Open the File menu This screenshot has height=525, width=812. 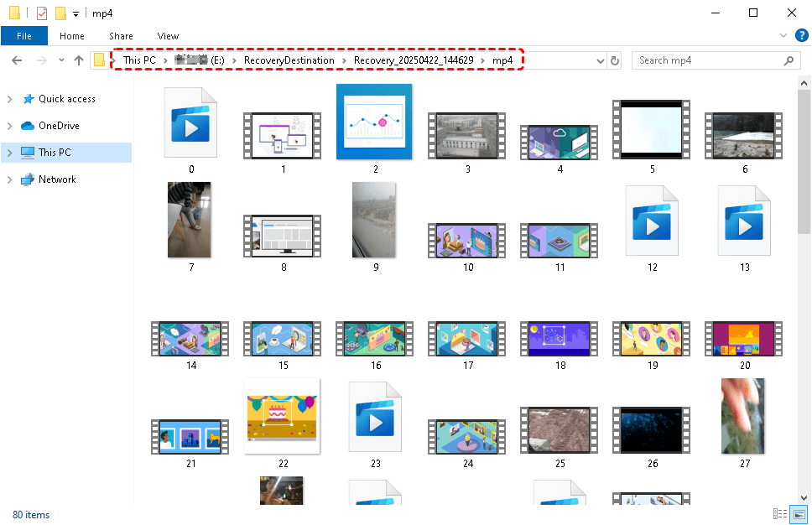pyautogui.click(x=24, y=36)
